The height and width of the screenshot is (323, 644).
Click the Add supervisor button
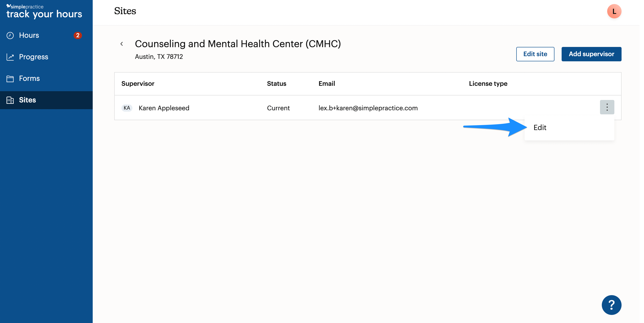point(591,54)
